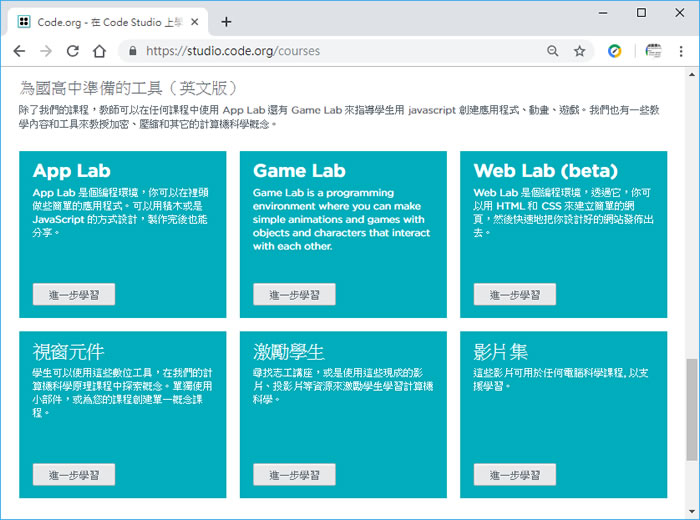Open the home page icon
This screenshot has width=700, height=520.
[x=100, y=51]
